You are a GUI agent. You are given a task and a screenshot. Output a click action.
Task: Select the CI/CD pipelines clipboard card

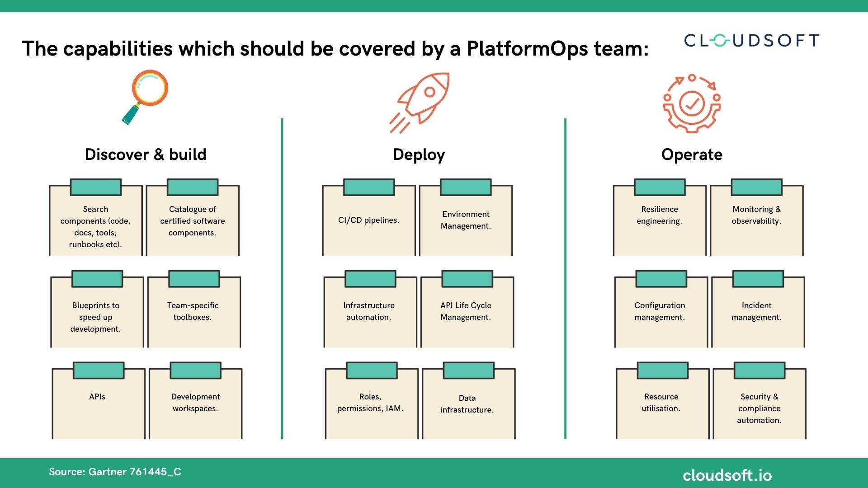click(369, 217)
